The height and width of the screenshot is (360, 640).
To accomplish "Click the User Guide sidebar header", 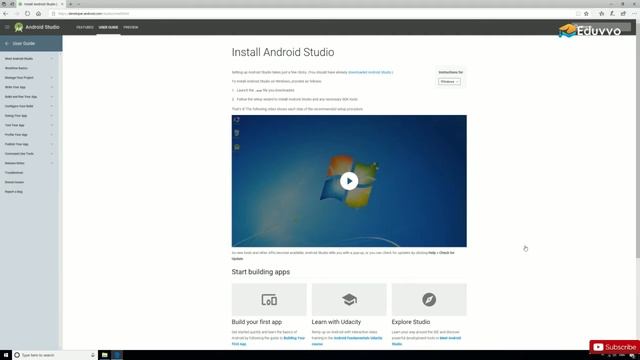I will click(31, 43).
